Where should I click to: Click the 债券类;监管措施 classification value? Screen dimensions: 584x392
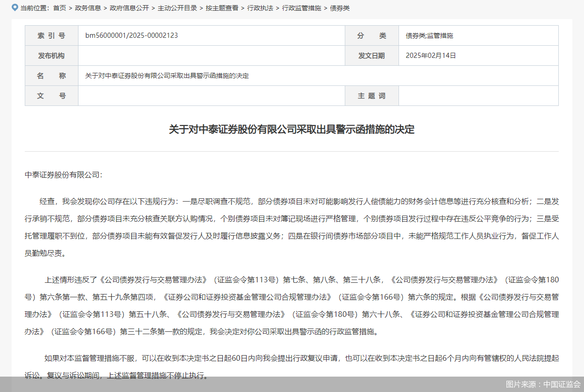coord(429,35)
